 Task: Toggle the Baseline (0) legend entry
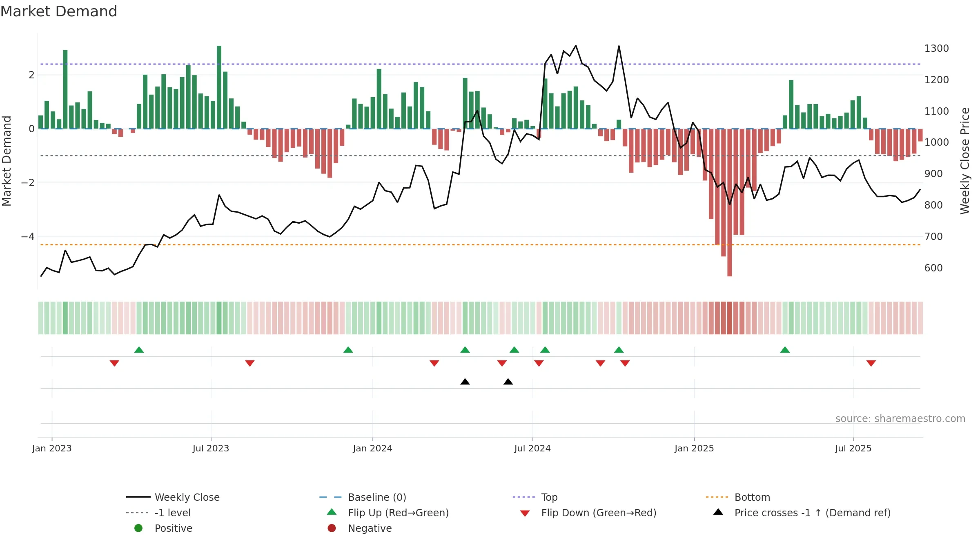(x=363, y=497)
